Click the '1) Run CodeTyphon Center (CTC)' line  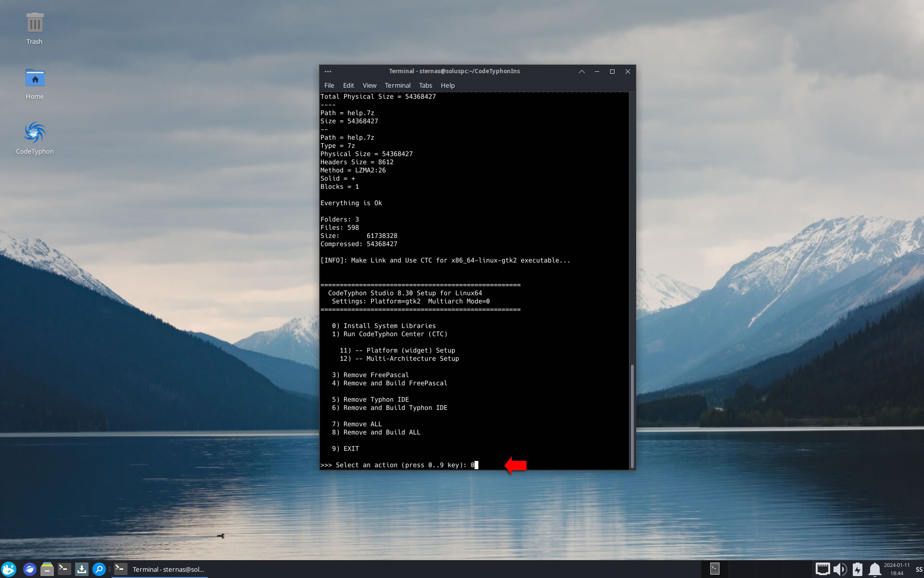tap(389, 334)
